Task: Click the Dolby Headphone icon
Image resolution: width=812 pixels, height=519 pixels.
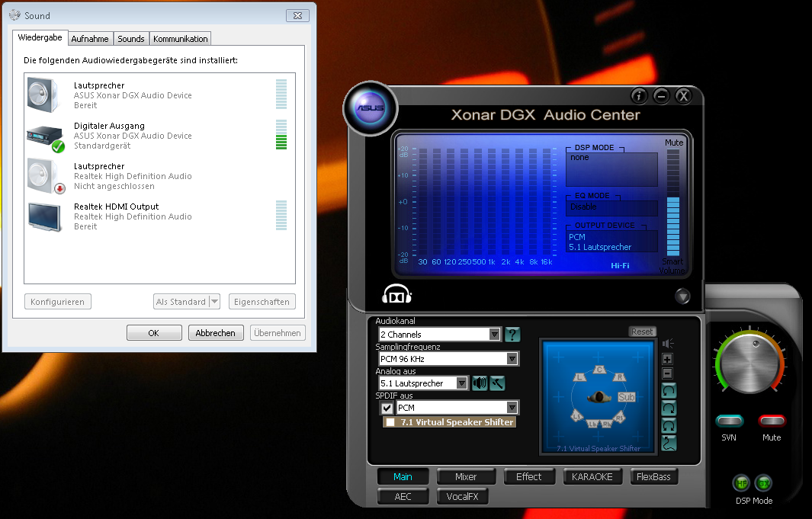Action: pyautogui.click(x=396, y=295)
